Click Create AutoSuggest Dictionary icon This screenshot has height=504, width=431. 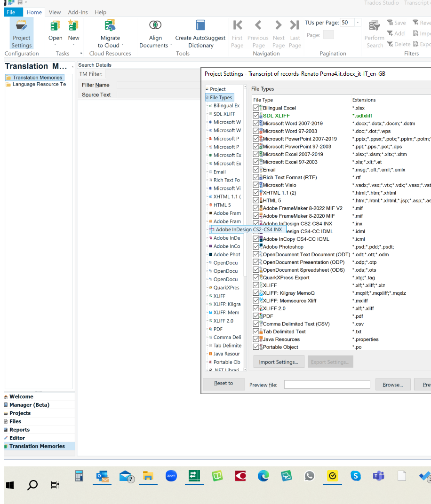click(x=200, y=25)
